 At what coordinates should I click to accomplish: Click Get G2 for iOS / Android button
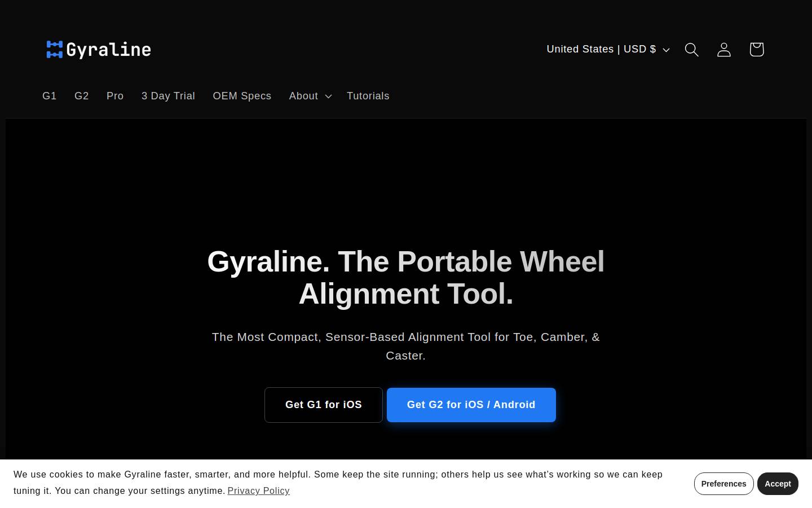471,405
